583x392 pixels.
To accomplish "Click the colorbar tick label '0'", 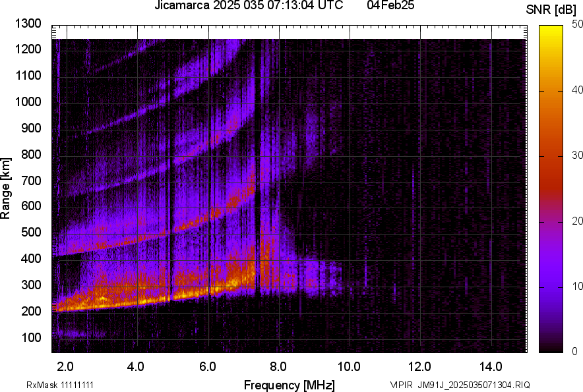I will (575, 351).
